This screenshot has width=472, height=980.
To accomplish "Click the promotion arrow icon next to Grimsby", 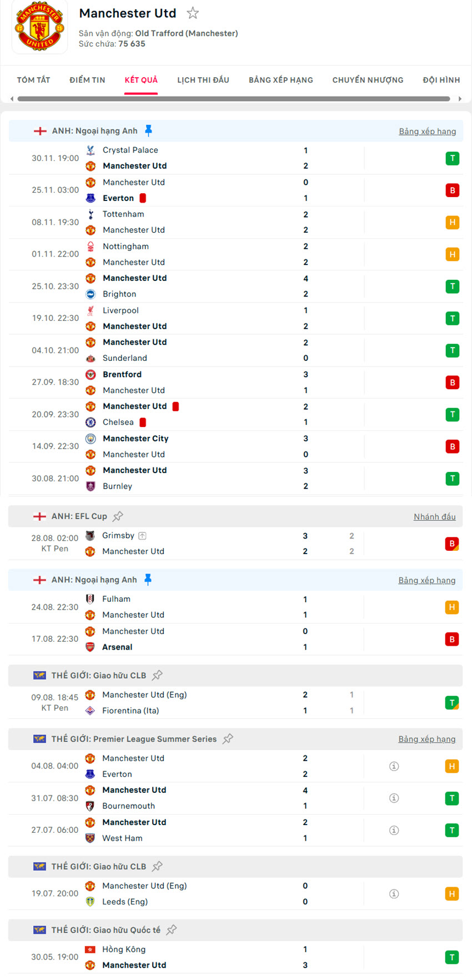I will click(x=142, y=535).
